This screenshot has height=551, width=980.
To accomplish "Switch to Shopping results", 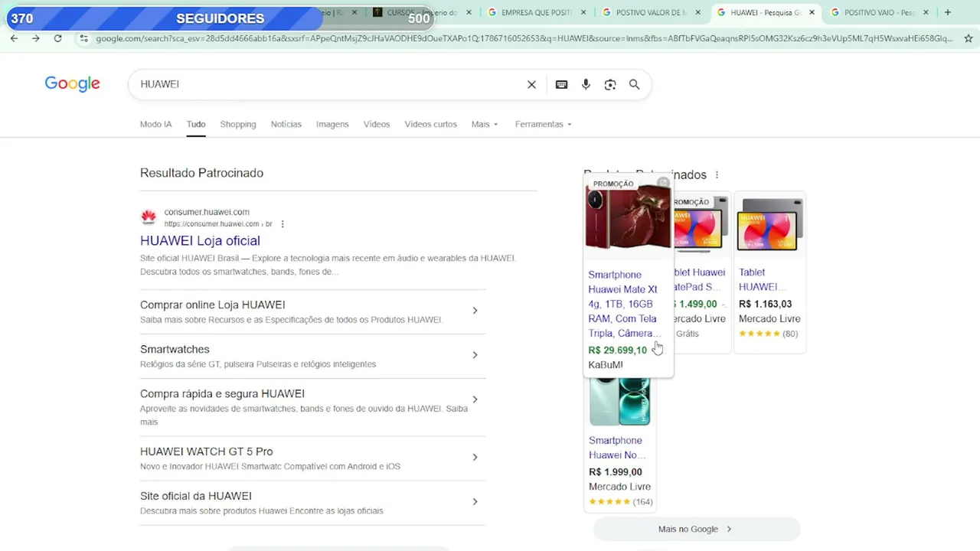I will point(238,124).
